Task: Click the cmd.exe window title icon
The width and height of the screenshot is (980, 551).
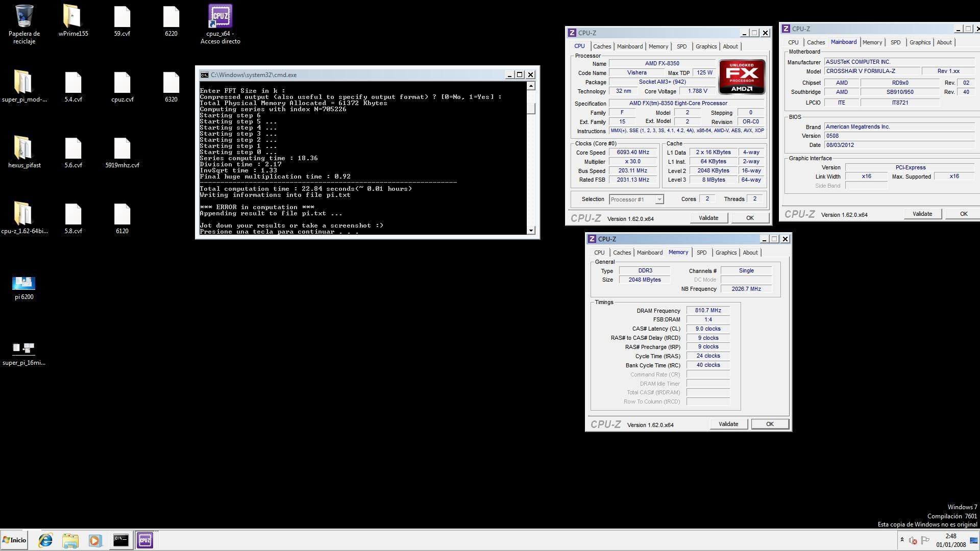Action: click(204, 75)
